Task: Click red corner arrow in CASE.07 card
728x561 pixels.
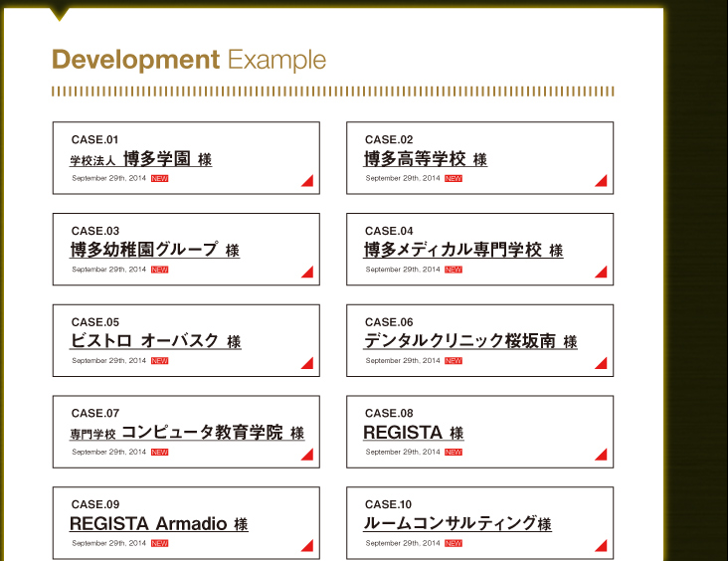Action: tap(307, 455)
